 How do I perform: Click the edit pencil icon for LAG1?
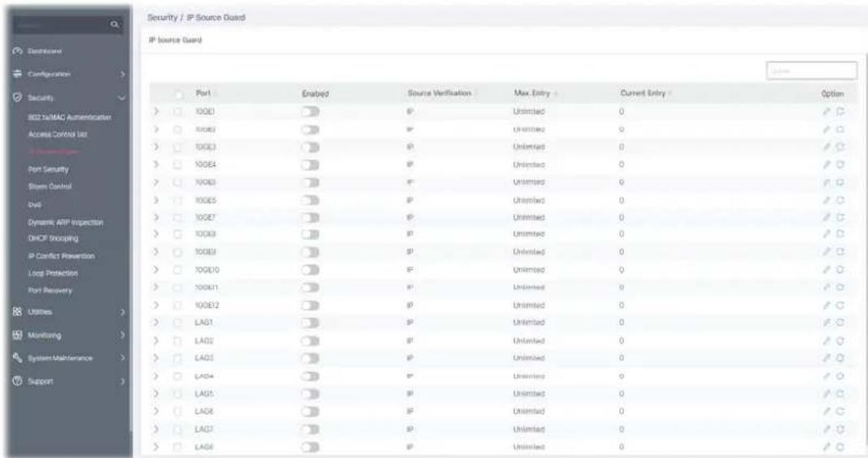[x=826, y=323]
